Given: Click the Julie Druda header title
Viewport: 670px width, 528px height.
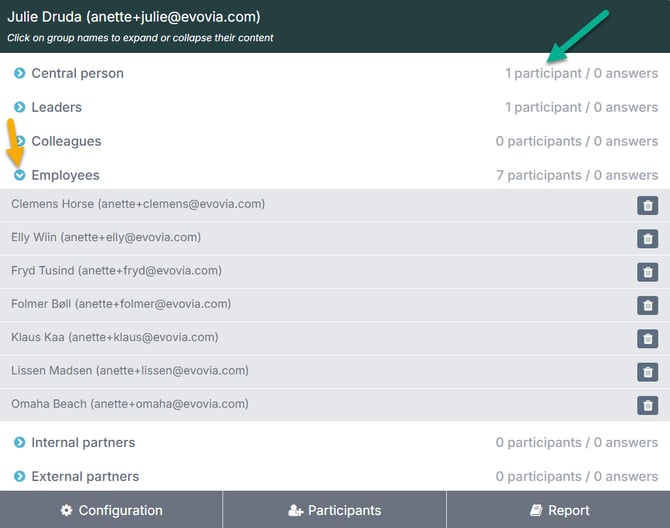Looking at the screenshot, I should (134, 17).
